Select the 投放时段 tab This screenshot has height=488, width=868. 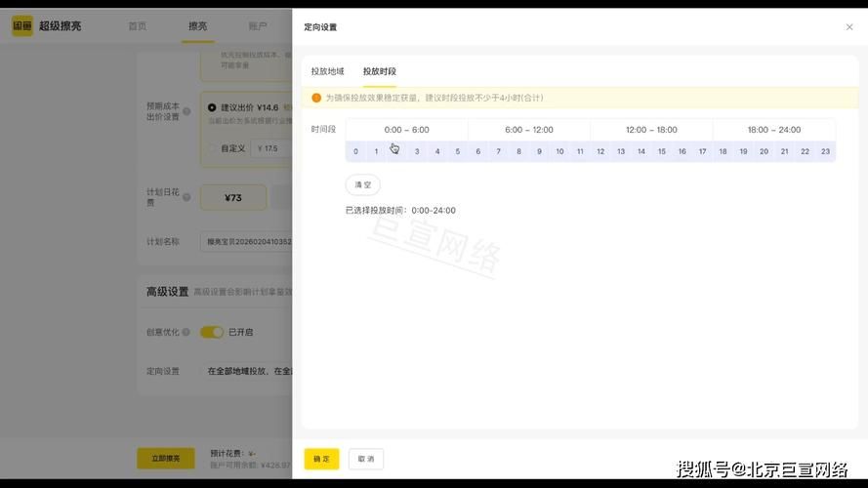click(379, 71)
